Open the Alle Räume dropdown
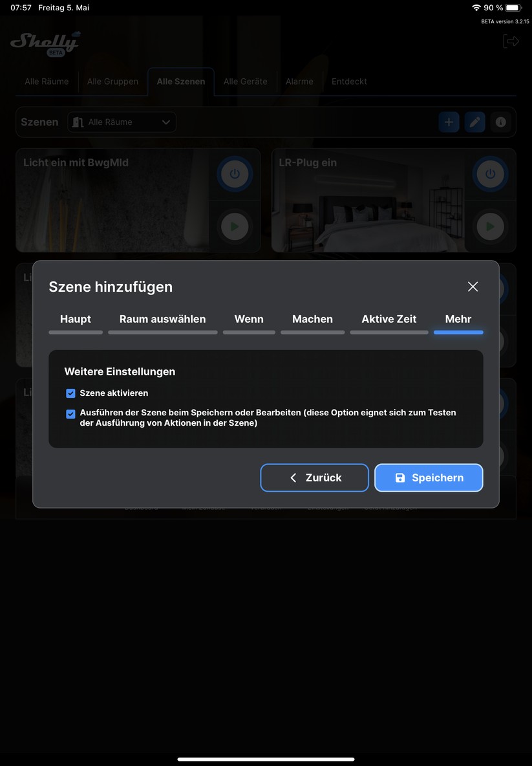This screenshot has height=766, width=532. 122,122
